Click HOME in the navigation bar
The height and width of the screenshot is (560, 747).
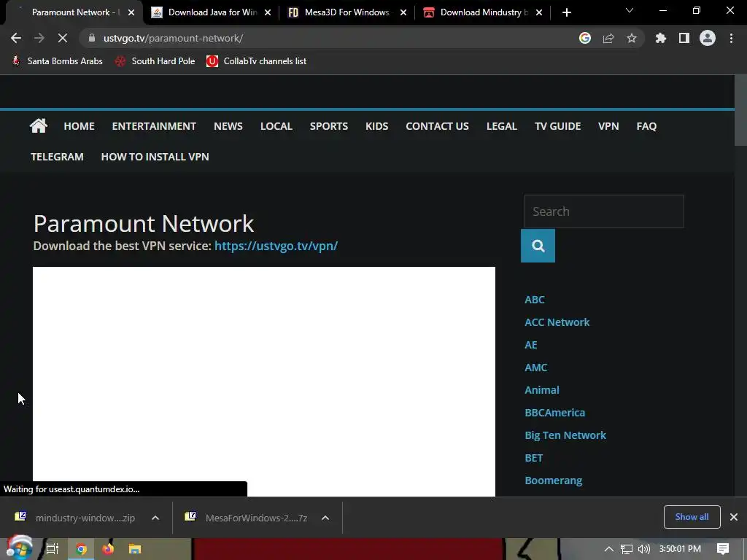click(x=79, y=126)
